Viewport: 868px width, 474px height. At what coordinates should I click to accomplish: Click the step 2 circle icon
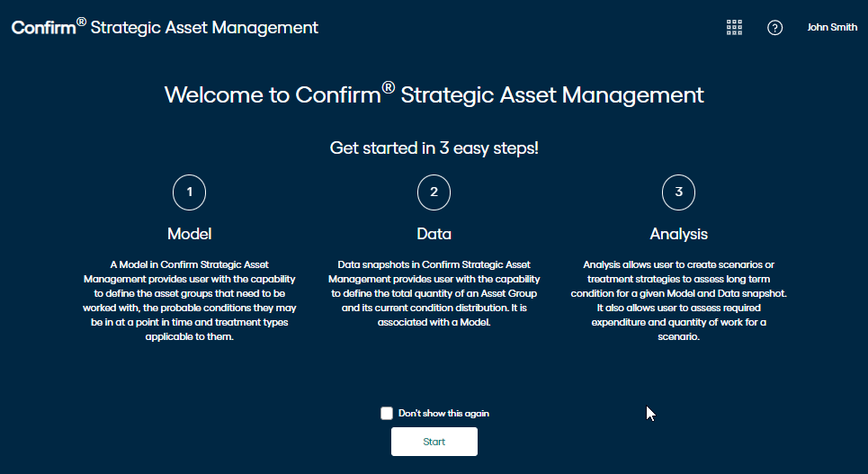point(434,192)
